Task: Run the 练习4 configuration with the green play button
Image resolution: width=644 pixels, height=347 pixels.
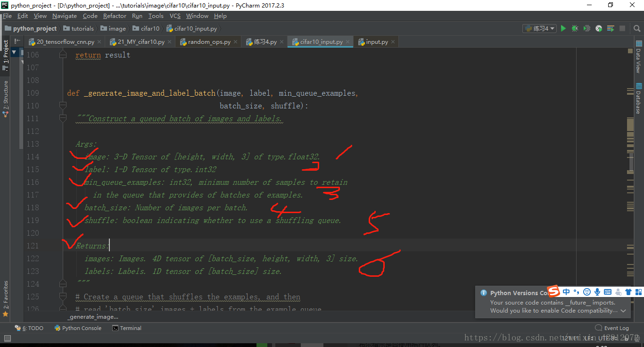Action: tap(563, 28)
